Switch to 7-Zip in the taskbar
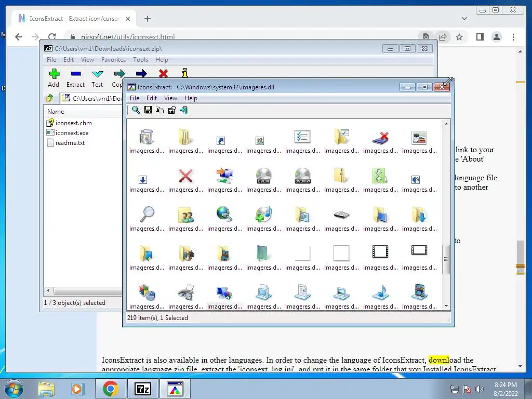 pos(142,389)
